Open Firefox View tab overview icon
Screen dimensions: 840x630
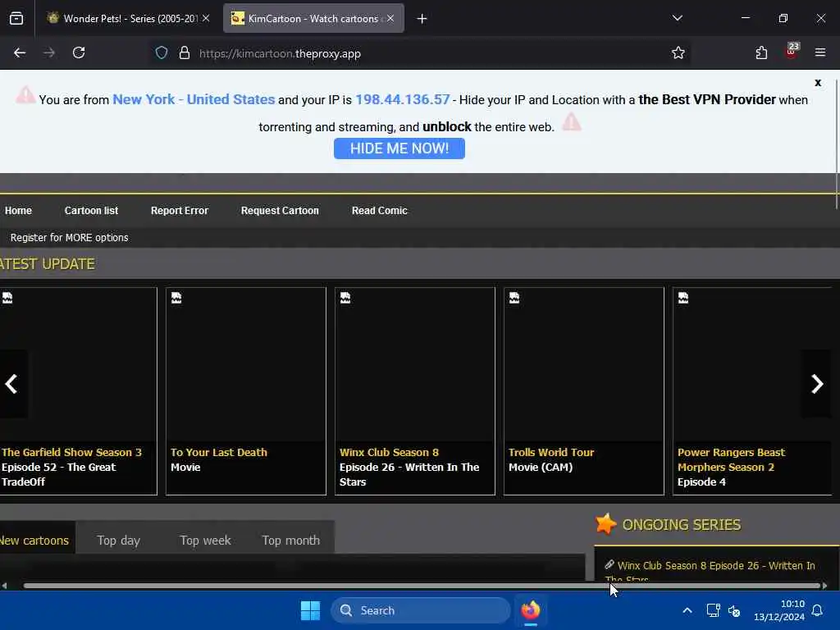click(x=16, y=18)
